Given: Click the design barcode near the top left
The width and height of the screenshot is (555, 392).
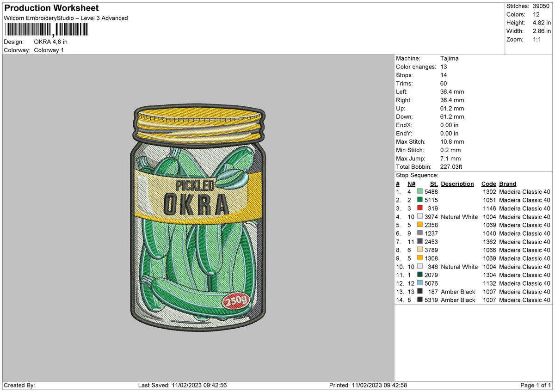Looking at the screenshot, I should tap(46, 30).
